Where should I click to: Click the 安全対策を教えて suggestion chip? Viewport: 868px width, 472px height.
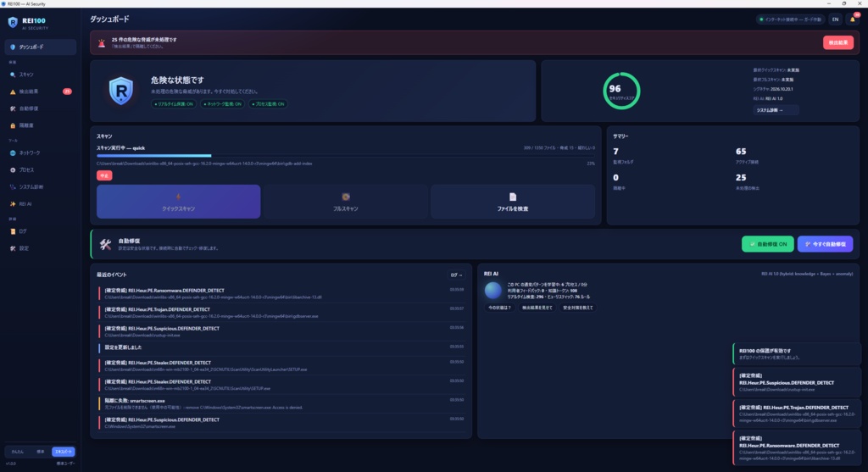577,308
